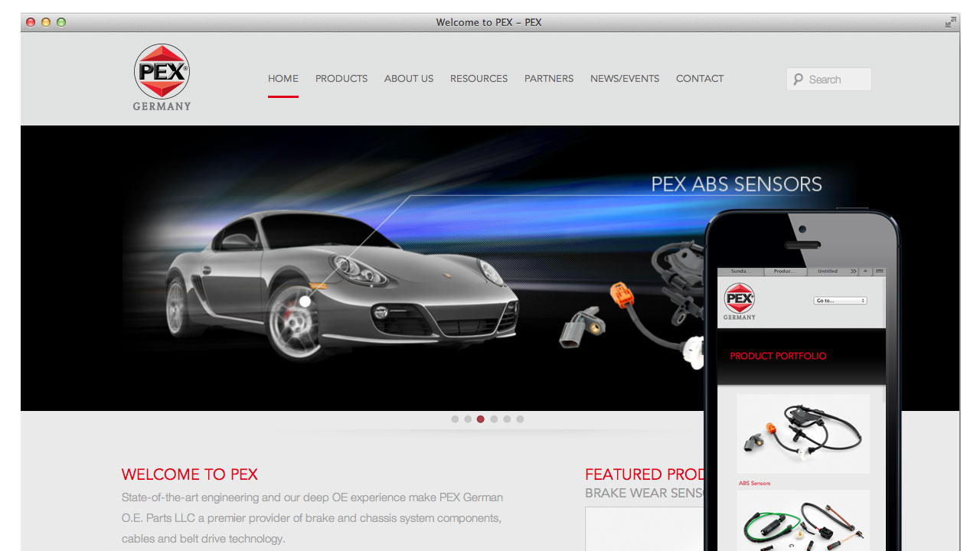Switch to 'Sunda...' tab in phone browser

pyautogui.click(x=740, y=272)
